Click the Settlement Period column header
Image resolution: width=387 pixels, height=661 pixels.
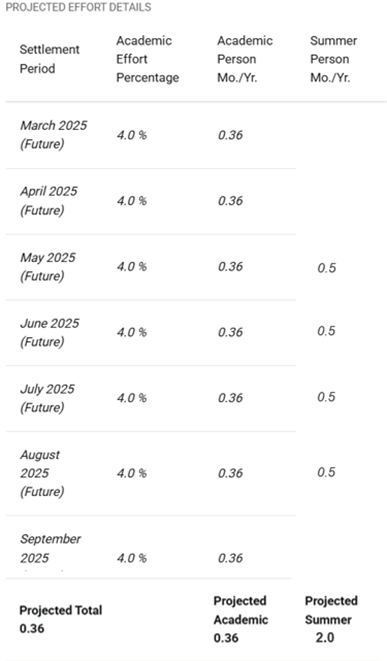point(49,59)
